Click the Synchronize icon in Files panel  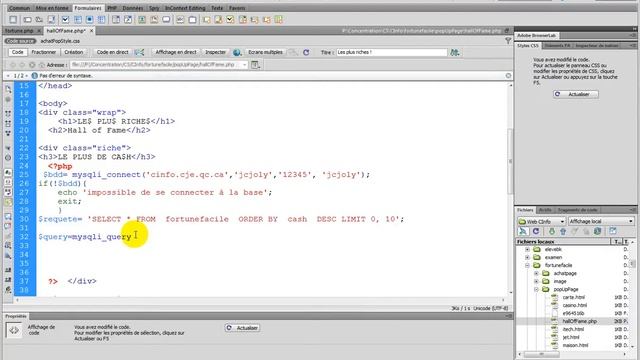pos(598,231)
